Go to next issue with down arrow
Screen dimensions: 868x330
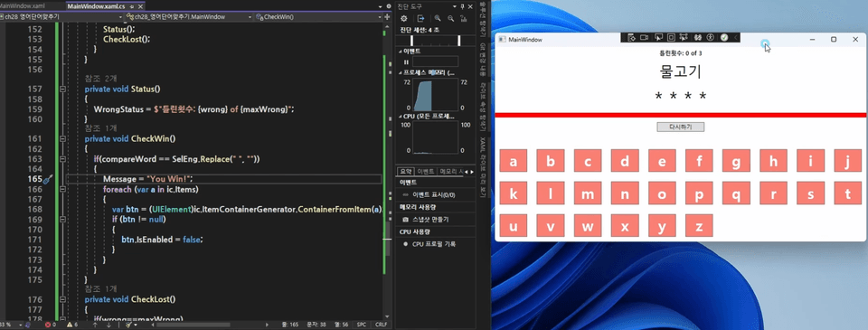108,325
